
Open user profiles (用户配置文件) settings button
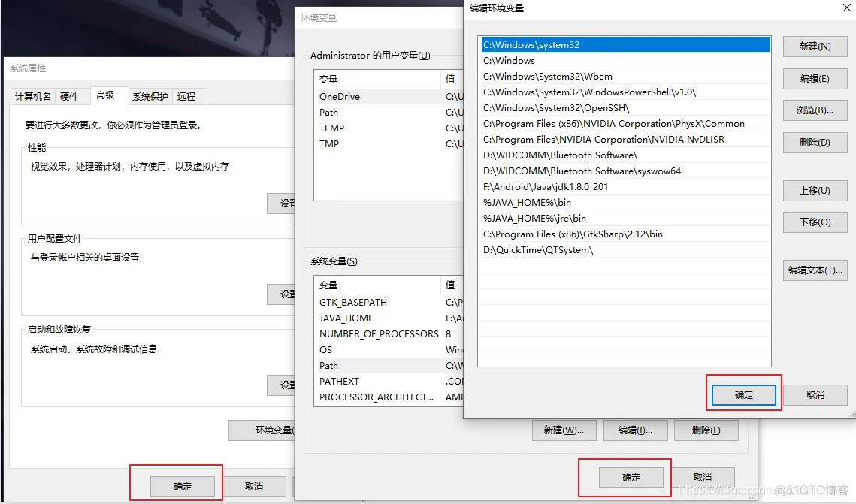tap(282, 294)
